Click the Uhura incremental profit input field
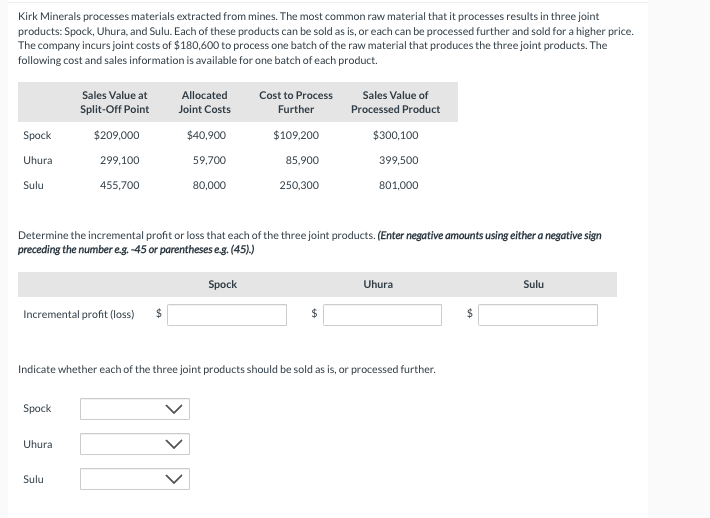Viewport: 710px width, 518px height. click(x=383, y=315)
